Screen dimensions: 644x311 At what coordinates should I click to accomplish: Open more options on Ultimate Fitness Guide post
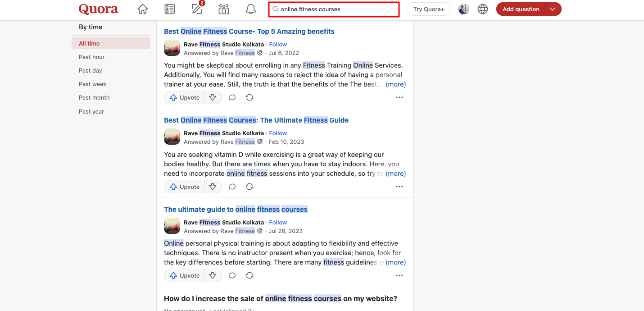pyautogui.click(x=399, y=187)
